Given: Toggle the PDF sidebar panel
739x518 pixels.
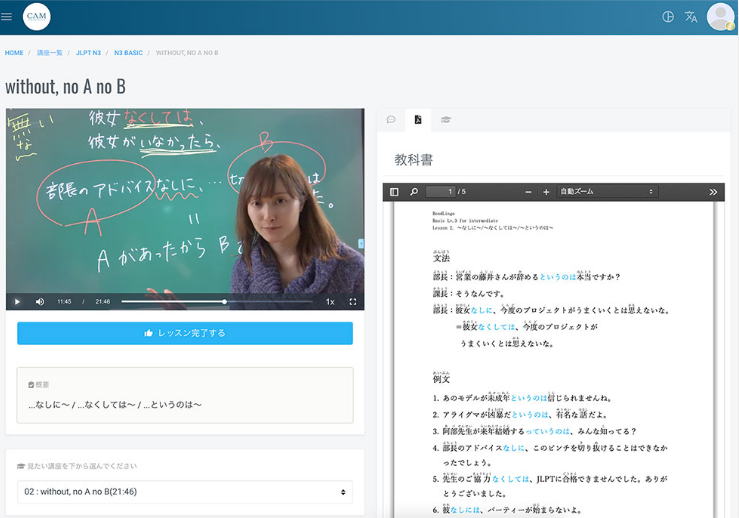Looking at the screenshot, I should pyautogui.click(x=394, y=191).
